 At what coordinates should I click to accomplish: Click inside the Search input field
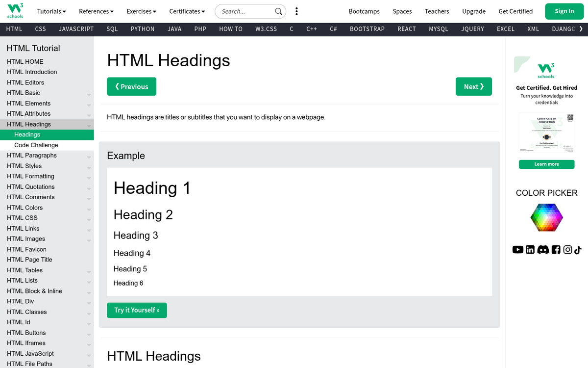245,11
